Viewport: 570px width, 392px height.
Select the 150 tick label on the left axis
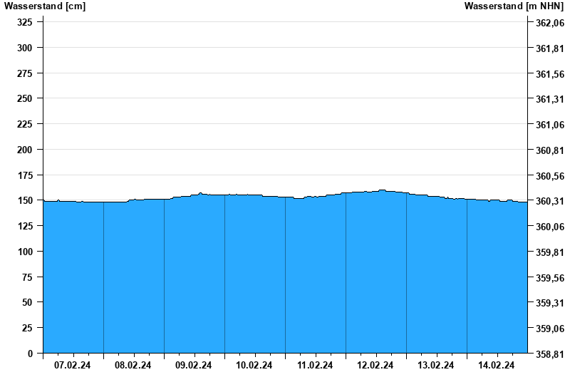point(25,200)
